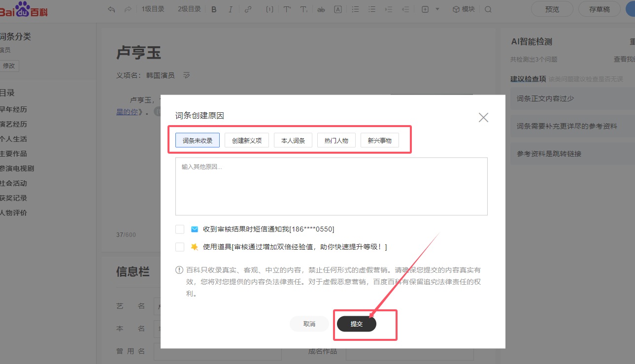Click the 卢亨玉 entry title
Screen dimensions: 635x364
tap(139, 53)
